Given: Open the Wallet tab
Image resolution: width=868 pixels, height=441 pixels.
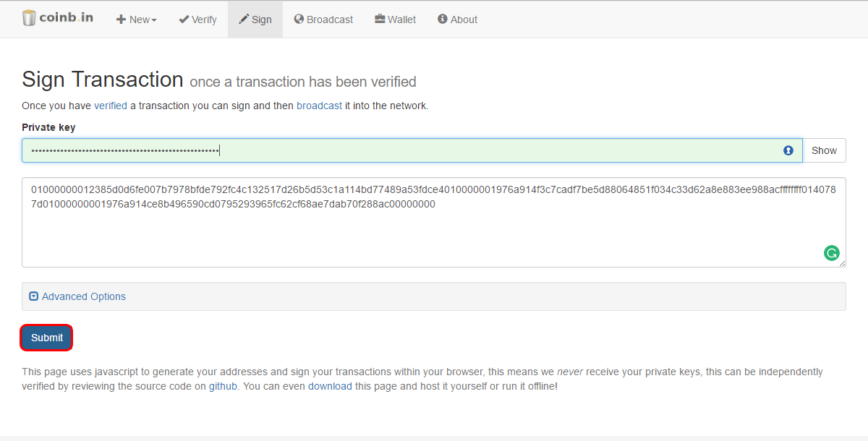Looking at the screenshot, I should (x=395, y=20).
